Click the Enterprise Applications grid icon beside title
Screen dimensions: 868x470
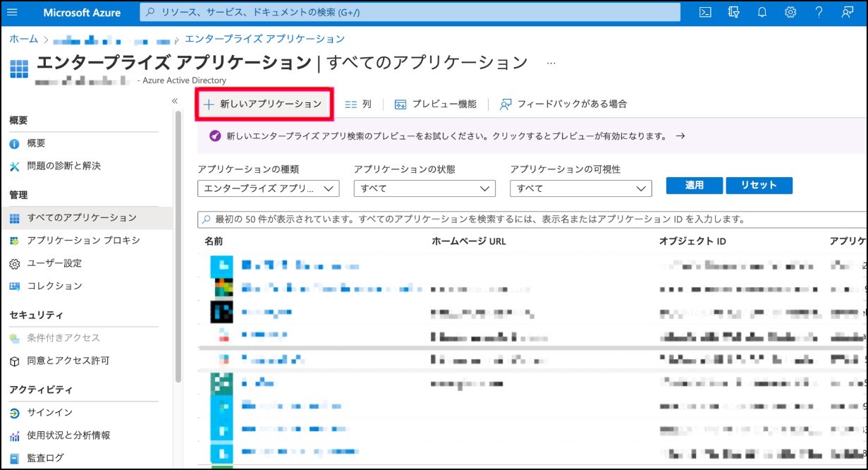click(x=19, y=68)
